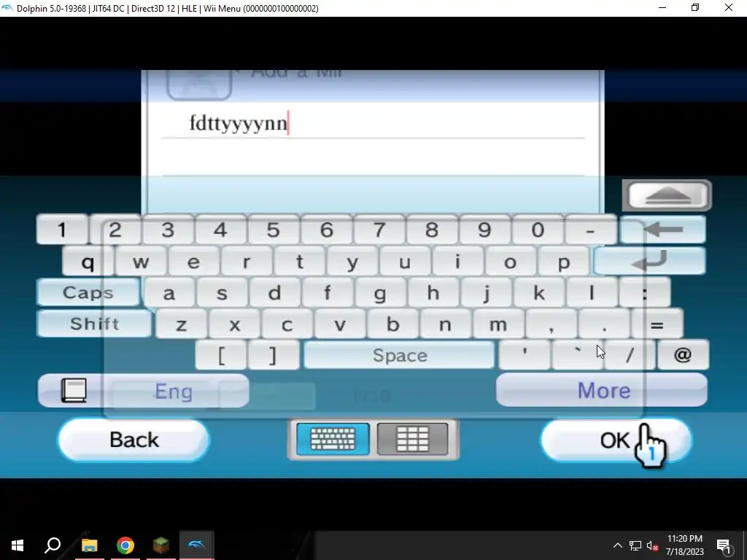Tap the i letter key
Screen dimensions: 747x560
(x=458, y=262)
